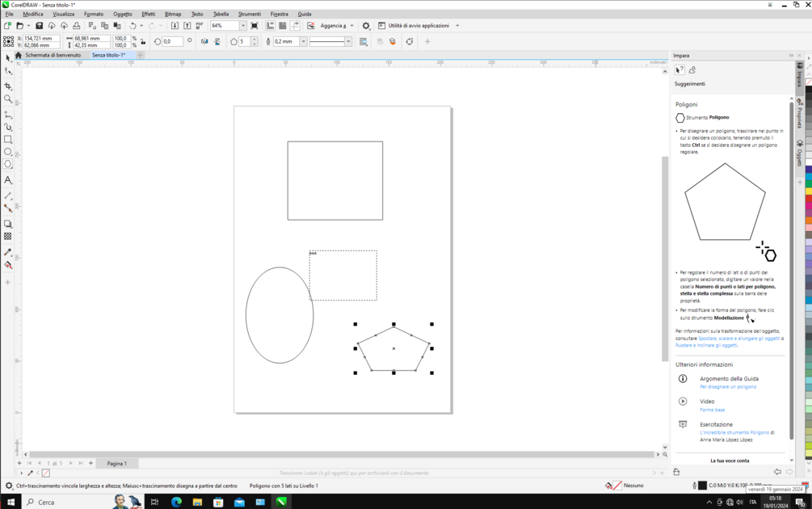
Task: Select the Drop Shadow tool
Action: pos(8,224)
